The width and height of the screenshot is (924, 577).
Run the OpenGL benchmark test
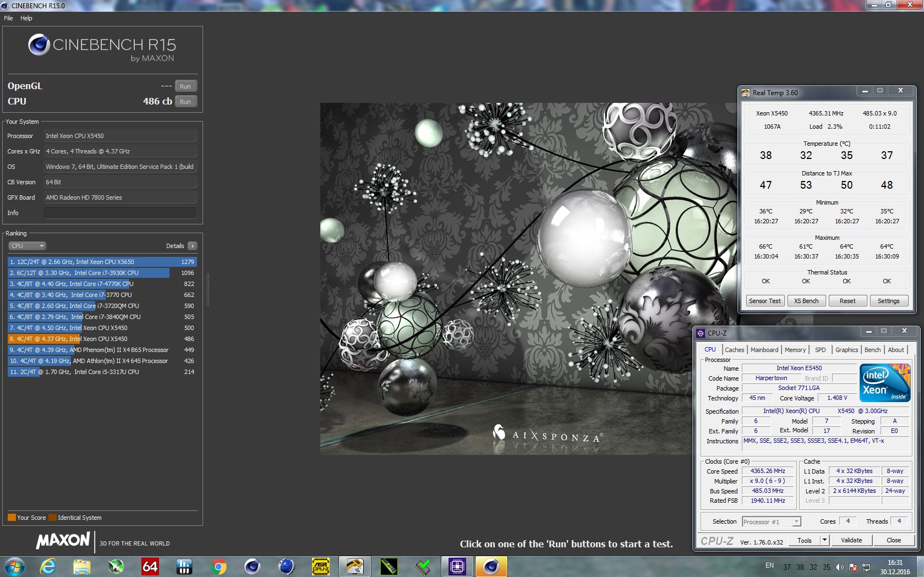(x=185, y=86)
